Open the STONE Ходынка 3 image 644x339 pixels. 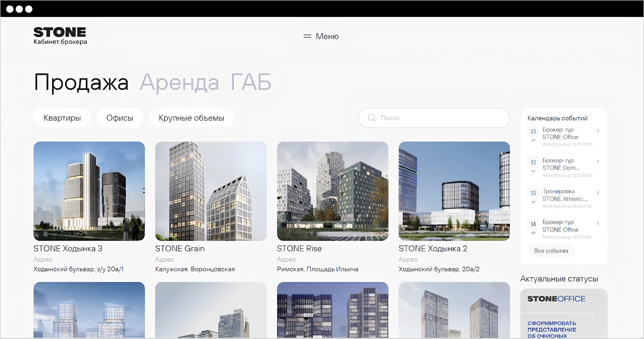(89, 191)
